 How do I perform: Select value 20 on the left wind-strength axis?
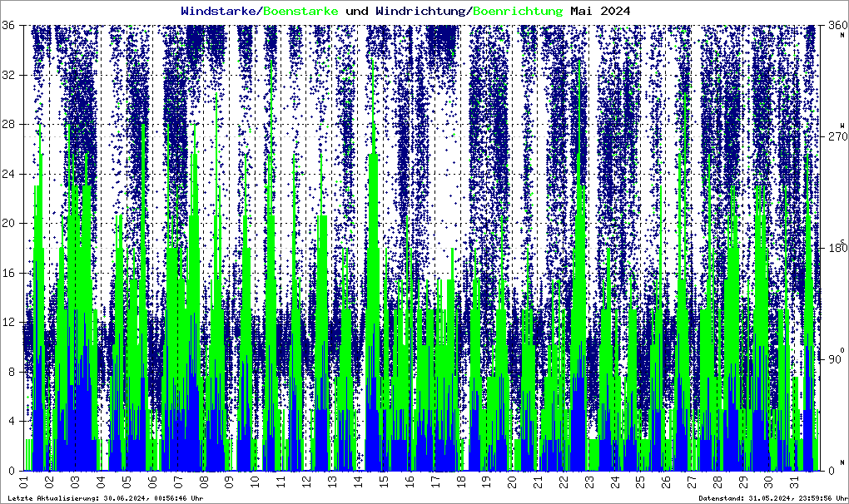8,224
